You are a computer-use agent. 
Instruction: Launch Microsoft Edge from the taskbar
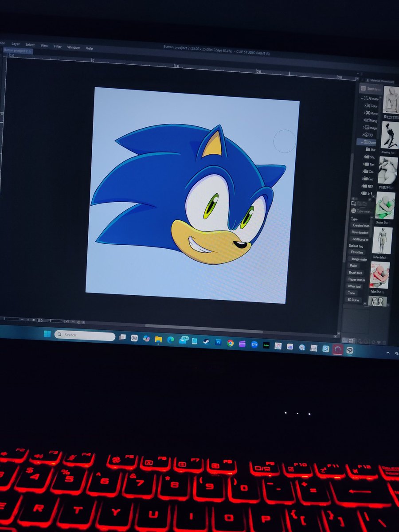point(170,340)
